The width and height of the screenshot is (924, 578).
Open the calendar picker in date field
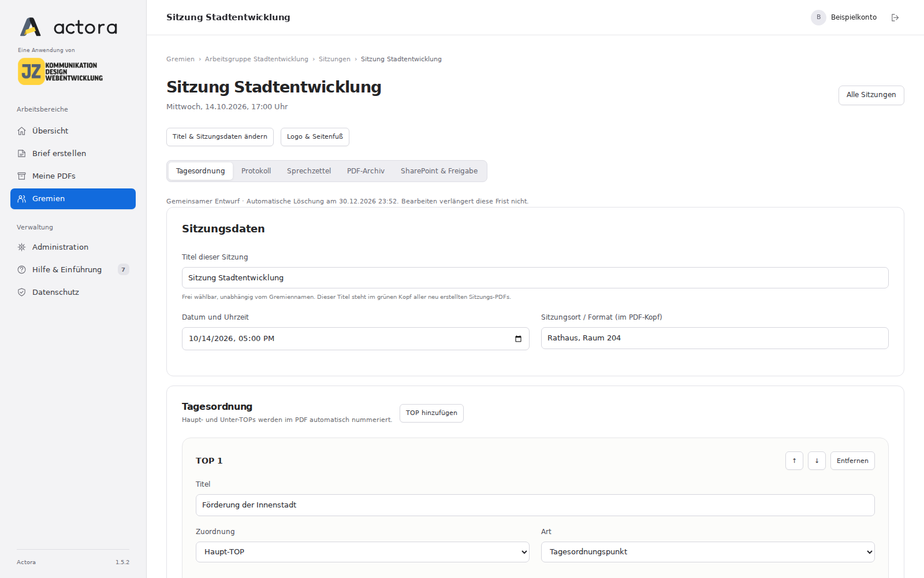(x=518, y=339)
